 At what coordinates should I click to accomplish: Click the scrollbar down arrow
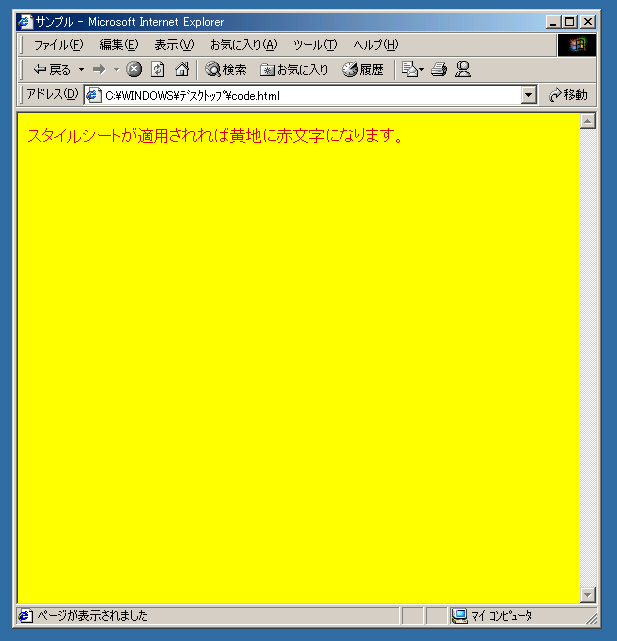[x=588, y=595]
